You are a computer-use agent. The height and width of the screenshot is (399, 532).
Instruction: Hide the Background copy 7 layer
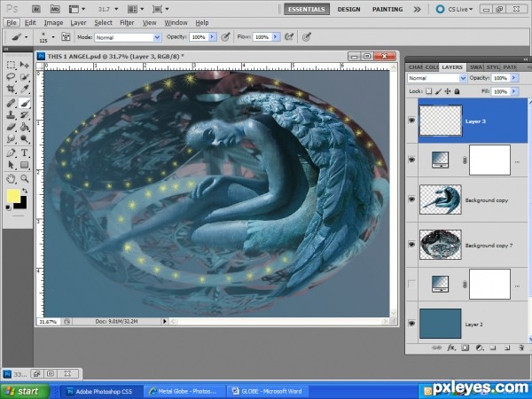(411, 245)
